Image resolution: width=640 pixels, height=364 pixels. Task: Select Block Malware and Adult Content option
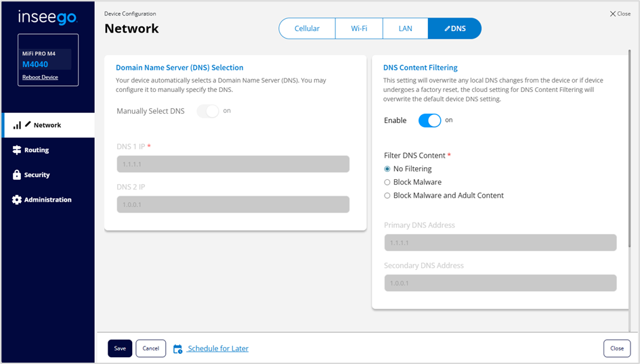pos(387,196)
